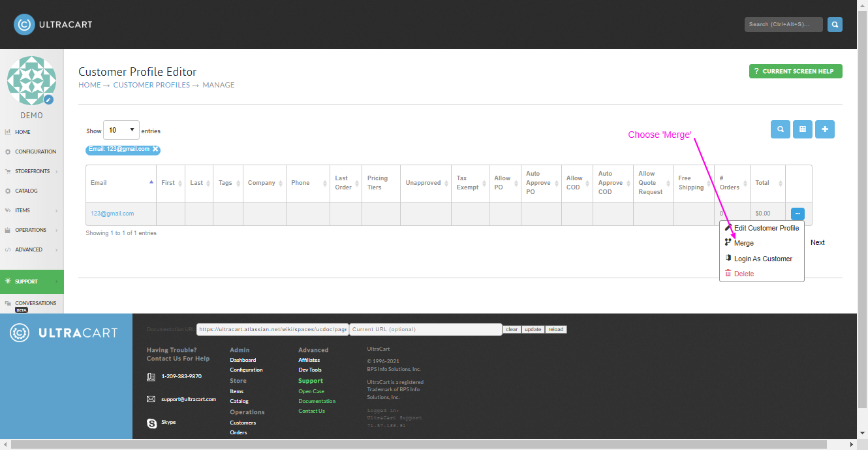Open Items footer link under Store
Viewport: 868px width, 450px height.
coord(236,391)
